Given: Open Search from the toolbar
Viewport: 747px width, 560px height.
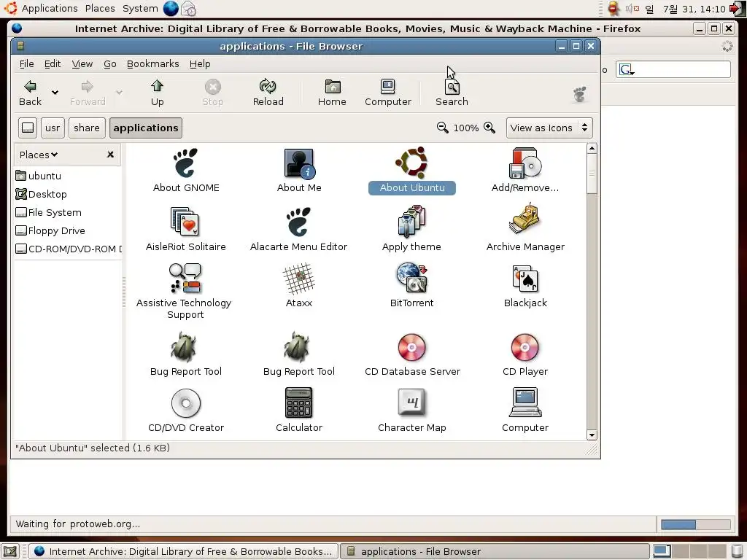Looking at the screenshot, I should tap(452, 93).
